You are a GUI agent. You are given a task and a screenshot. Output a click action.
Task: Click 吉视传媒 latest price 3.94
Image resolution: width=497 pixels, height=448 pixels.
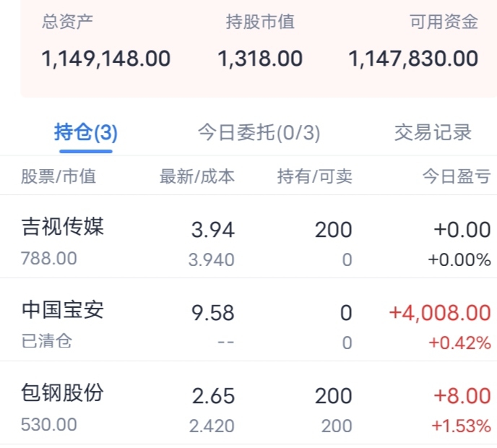[x=212, y=231]
